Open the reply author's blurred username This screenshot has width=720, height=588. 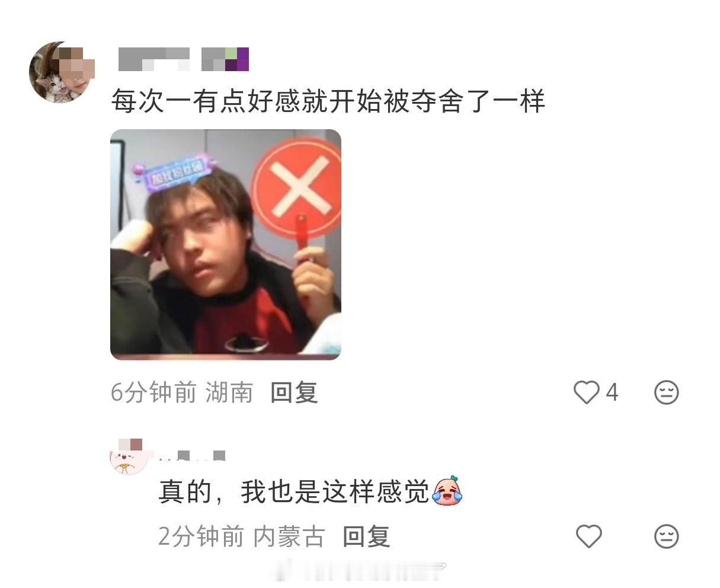tap(193, 455)
